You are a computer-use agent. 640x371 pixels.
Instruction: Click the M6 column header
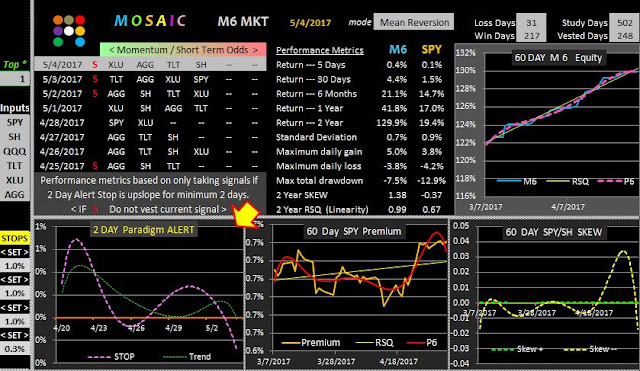398,50
